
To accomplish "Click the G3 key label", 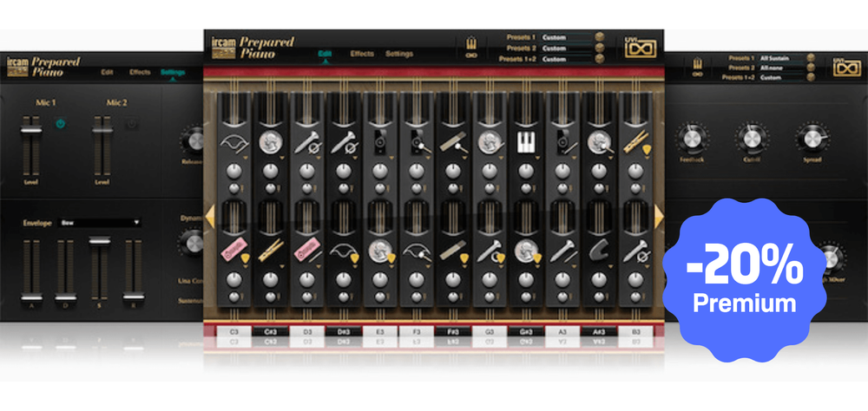I will pyautogui.click(x=489, y=332).
